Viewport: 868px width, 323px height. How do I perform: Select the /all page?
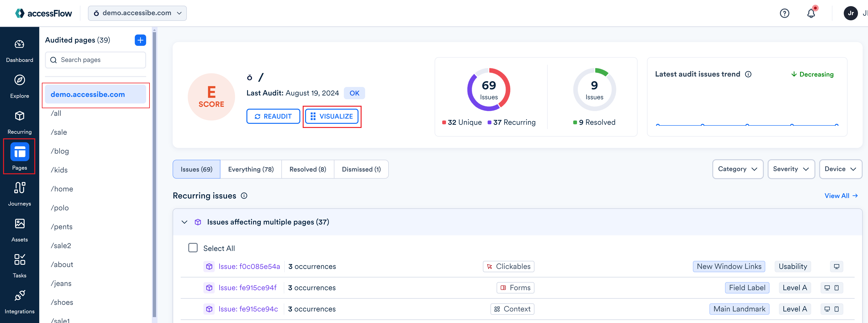point(56,114)
